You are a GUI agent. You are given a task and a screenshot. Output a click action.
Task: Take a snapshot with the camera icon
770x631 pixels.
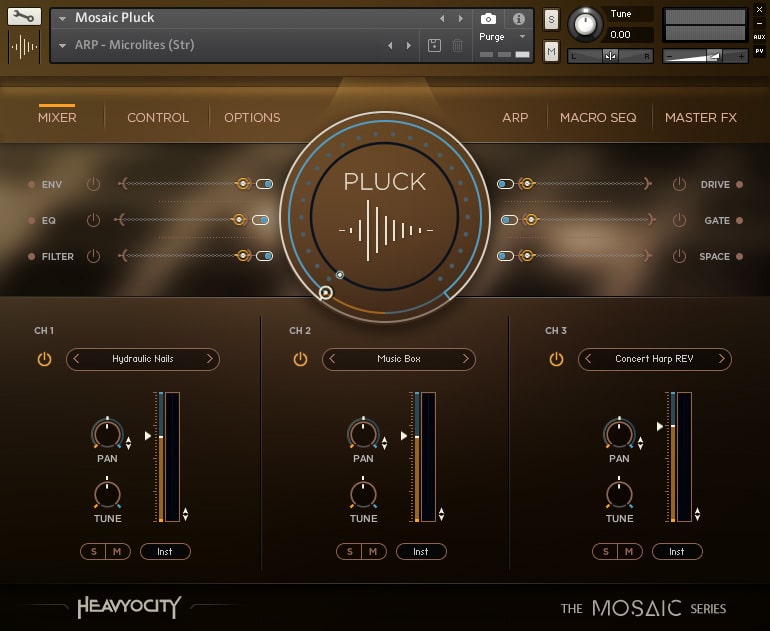pos(488,19)
